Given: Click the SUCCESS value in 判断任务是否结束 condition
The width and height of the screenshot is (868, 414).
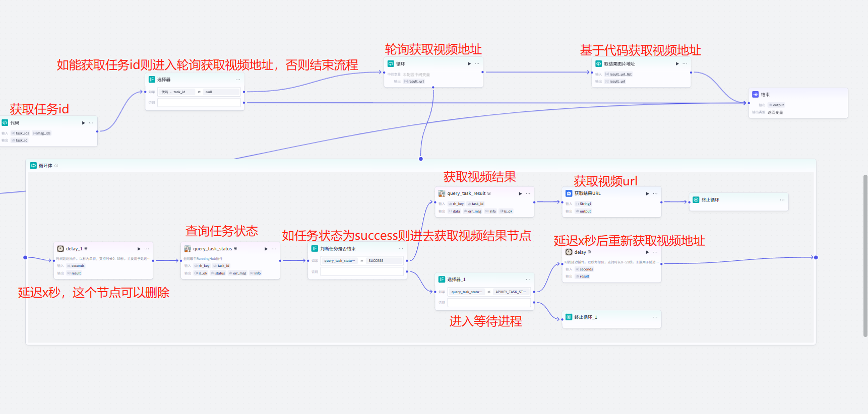Looking at the screenshot, I should tap(384, 261).
